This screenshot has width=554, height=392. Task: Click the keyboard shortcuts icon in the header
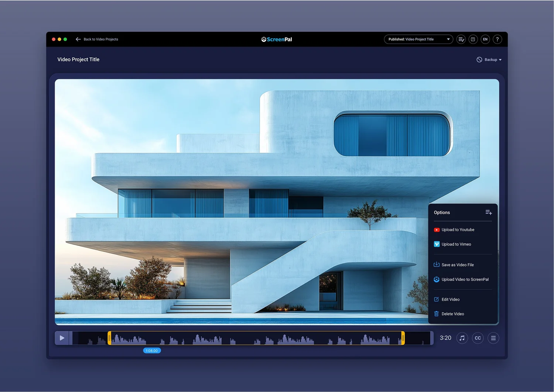tap(473, 39)
